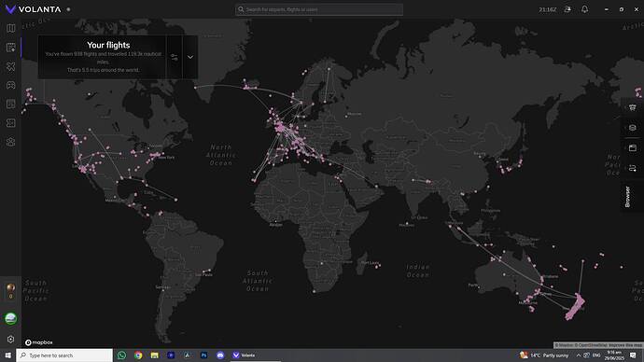Open the aircraft fleet sidebar icon

coord(10,66)
